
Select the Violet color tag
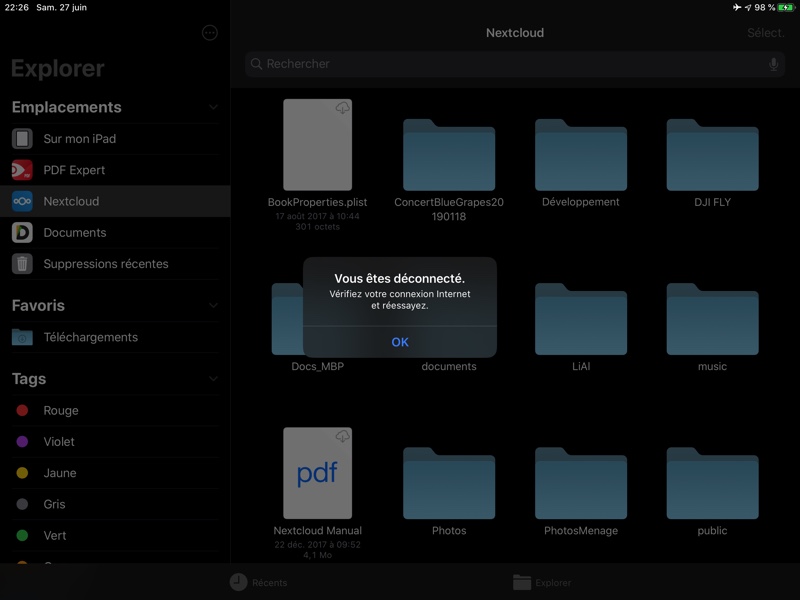pyautogui.click(x=59, y=442)
